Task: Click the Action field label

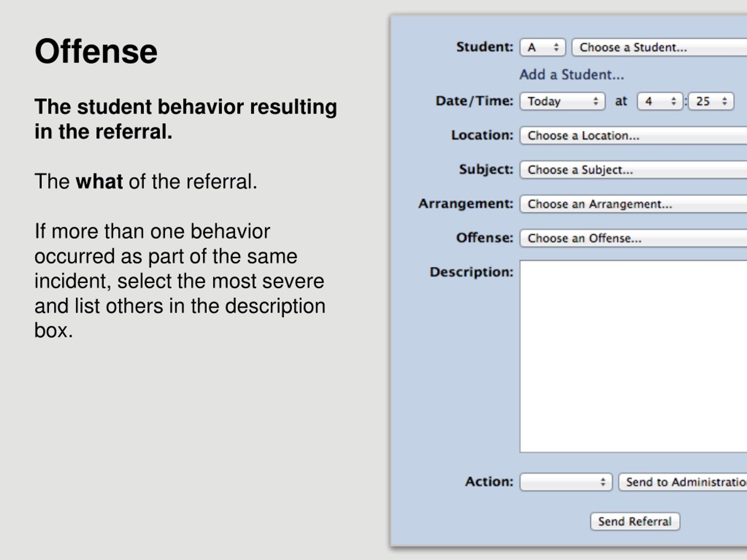Action: (489, 482)
